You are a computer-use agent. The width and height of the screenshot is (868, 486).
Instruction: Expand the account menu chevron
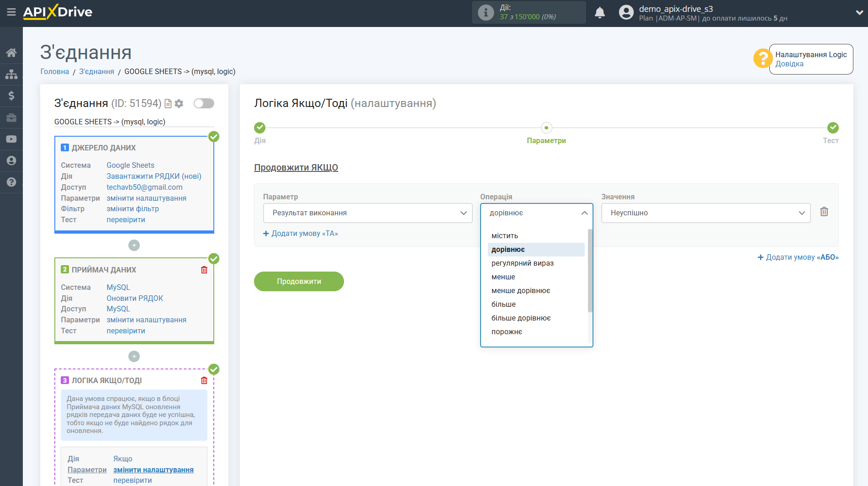[x=859, y=13]
